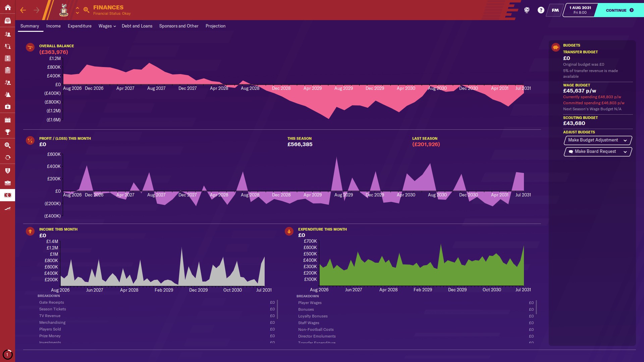Open the Medical Centre icon in sidebar
644x362 pixels.
click(x=7, y=107)
